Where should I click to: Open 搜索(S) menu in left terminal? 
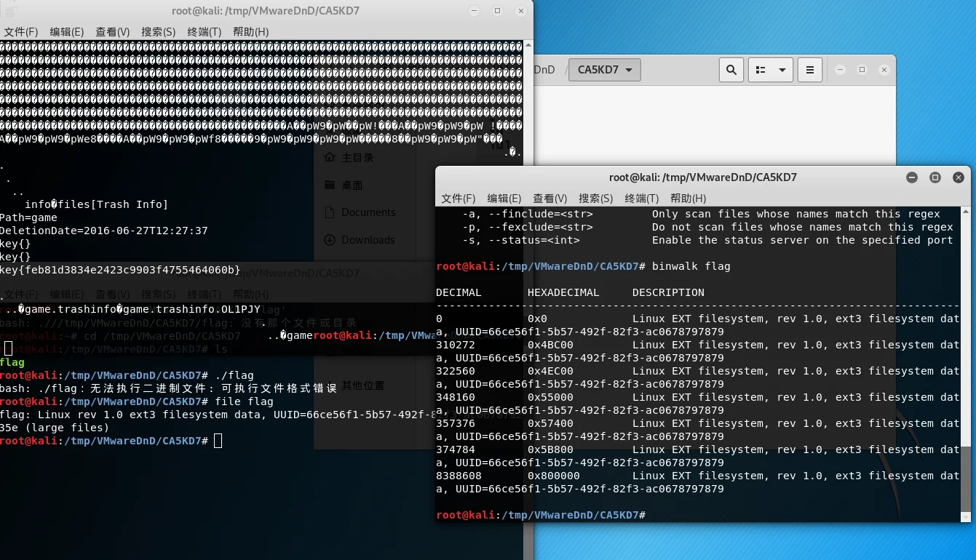click(159, 32)
